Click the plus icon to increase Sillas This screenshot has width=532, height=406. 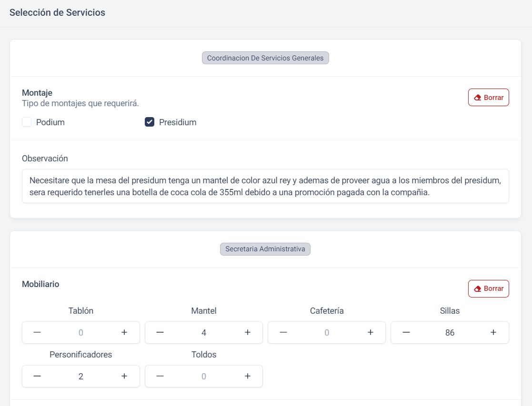tap(493, 332)
